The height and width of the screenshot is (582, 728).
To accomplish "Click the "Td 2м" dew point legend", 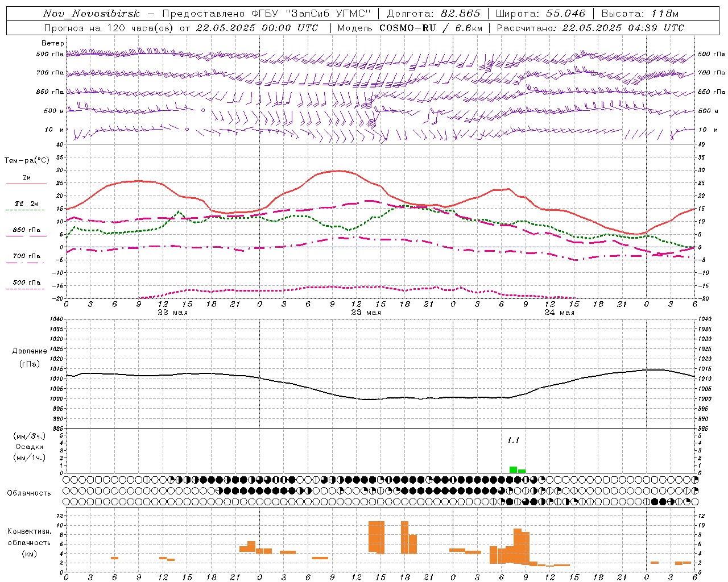I will click(26, 203).
